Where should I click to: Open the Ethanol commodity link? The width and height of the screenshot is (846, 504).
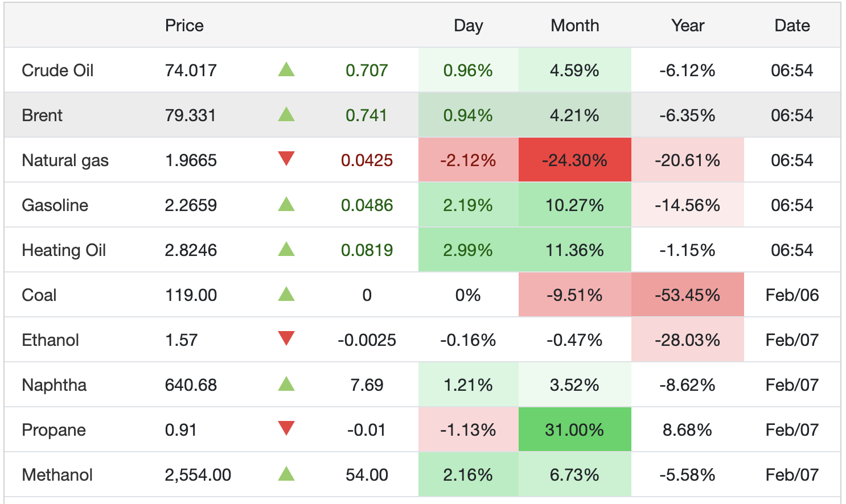click(x=51, y=340)
